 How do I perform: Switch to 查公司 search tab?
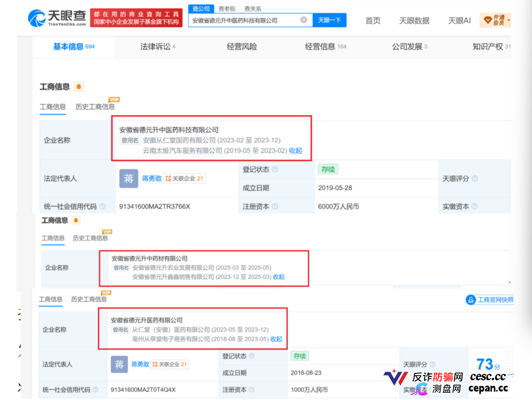201,9
